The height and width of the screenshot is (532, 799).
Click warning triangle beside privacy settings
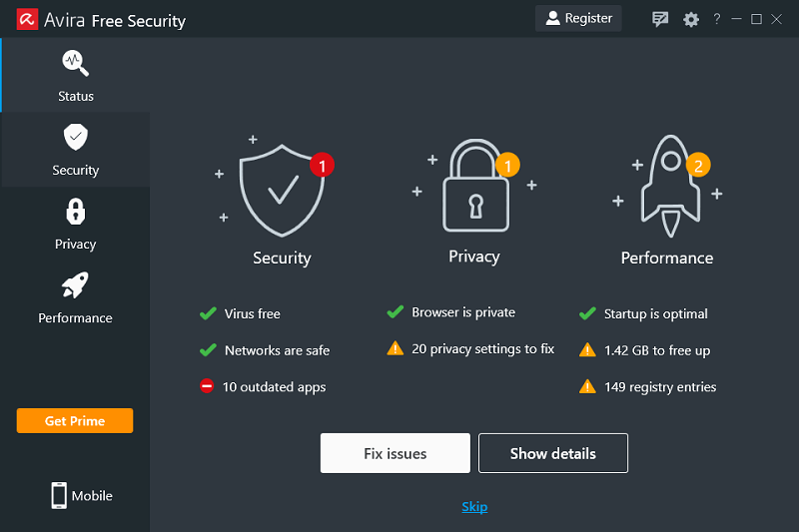click(395, 348)
